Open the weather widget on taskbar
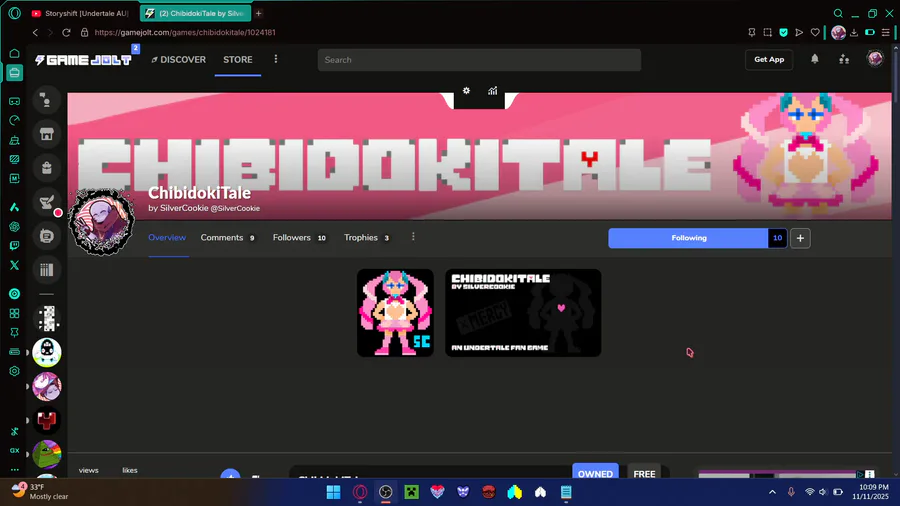900x506 pixels. pos(40,492)
